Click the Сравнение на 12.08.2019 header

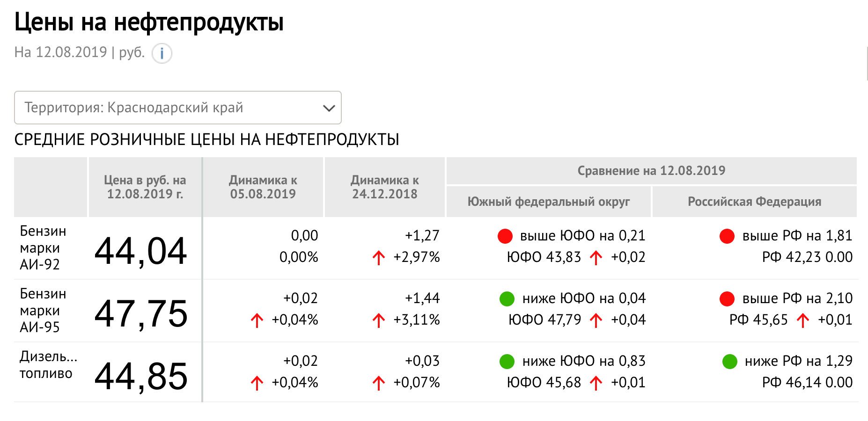tap(651, 171)
